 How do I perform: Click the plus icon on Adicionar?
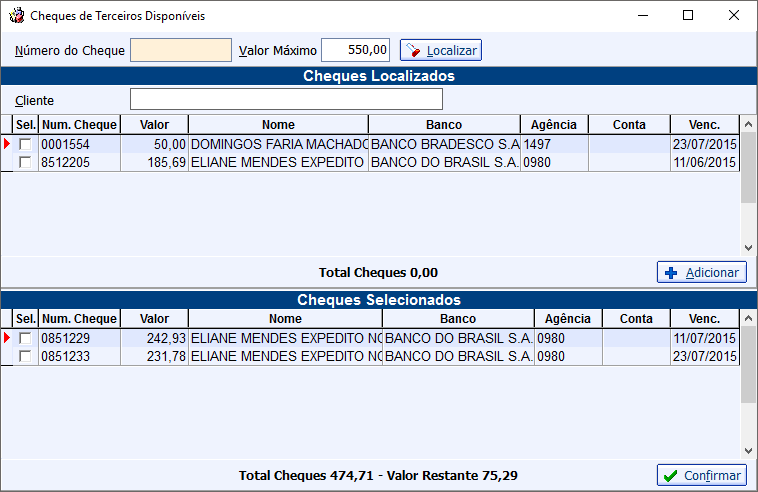[671, 273]
